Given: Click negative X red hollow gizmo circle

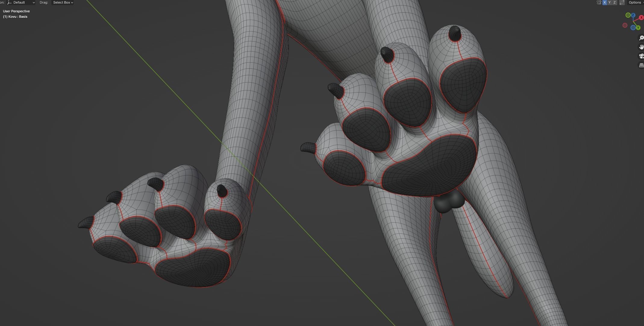Looking at the screenshot, I should pos(625,26).
